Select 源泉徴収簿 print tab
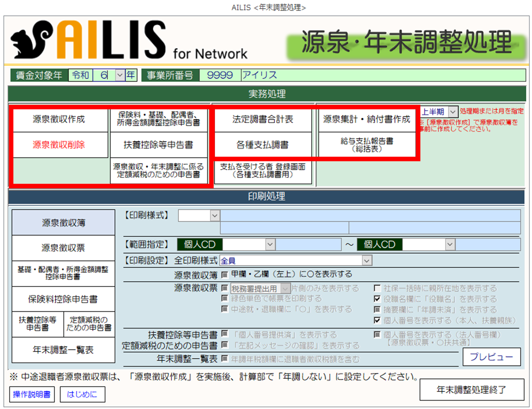The height and width of the screenshot is (409, 532). pos(63,223)
